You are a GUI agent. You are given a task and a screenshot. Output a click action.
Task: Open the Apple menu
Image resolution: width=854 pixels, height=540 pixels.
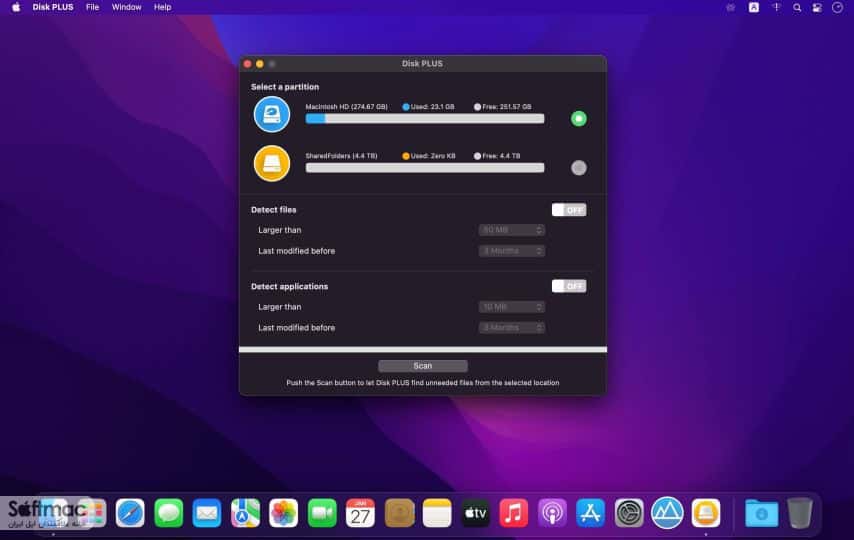(16, 7)
